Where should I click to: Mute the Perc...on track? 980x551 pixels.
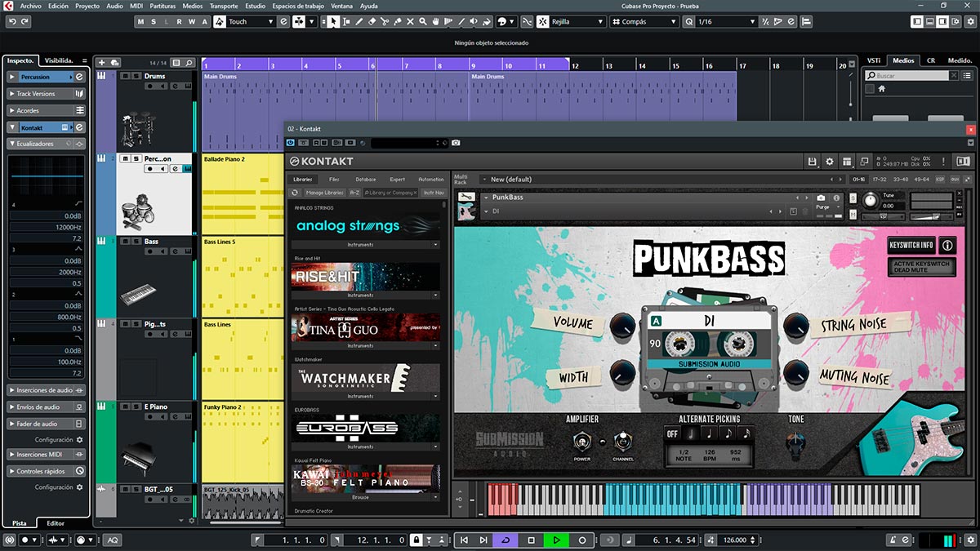click(125, 158)
